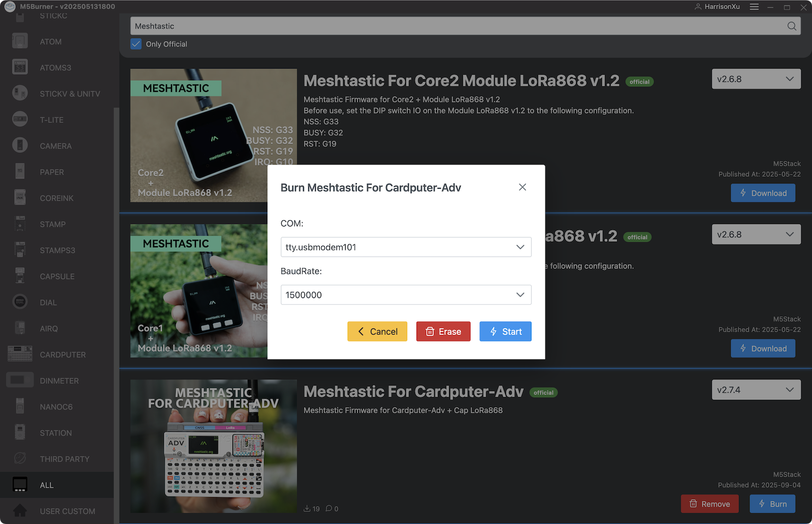Select the CARDPUTER keyboard icon
The height and width of the screenshot is (524, 812).
coord(20,354)
